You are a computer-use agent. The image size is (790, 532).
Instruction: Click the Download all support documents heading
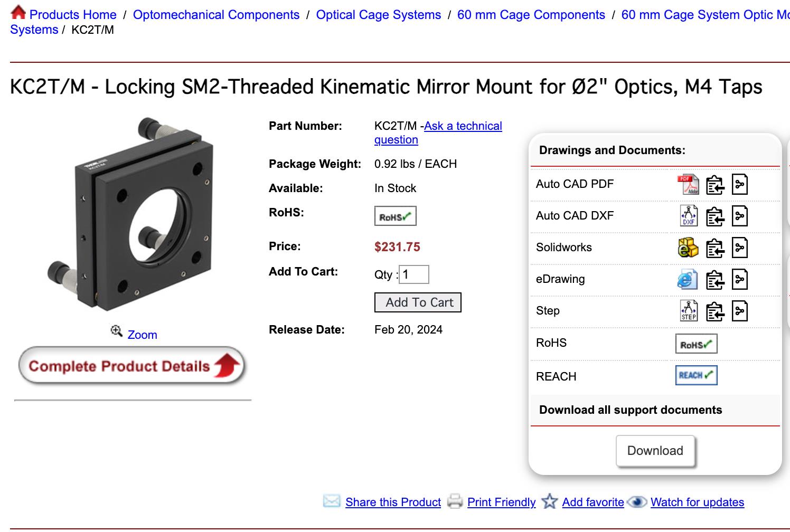pos(631,410)
